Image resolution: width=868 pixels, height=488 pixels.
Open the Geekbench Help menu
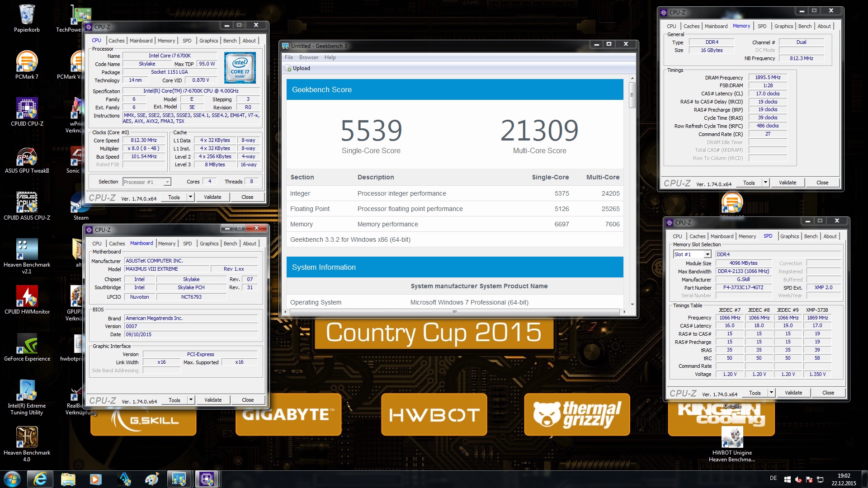pyautogui.click(x=330, y=57)
